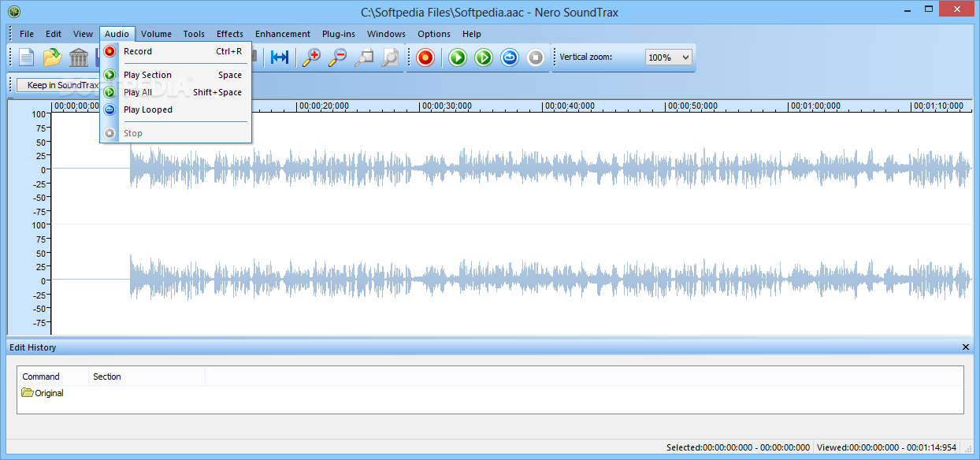
Task: Click the Selected time range status text
Action: pos(737,447)
